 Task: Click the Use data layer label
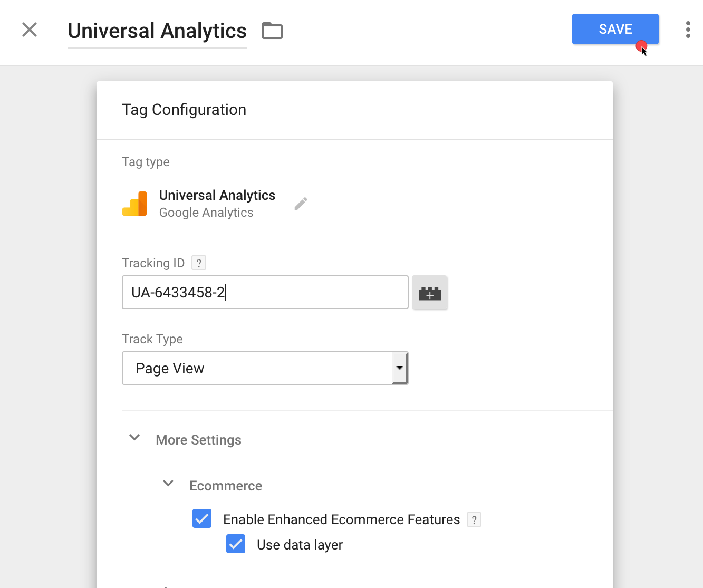[300, 545]
